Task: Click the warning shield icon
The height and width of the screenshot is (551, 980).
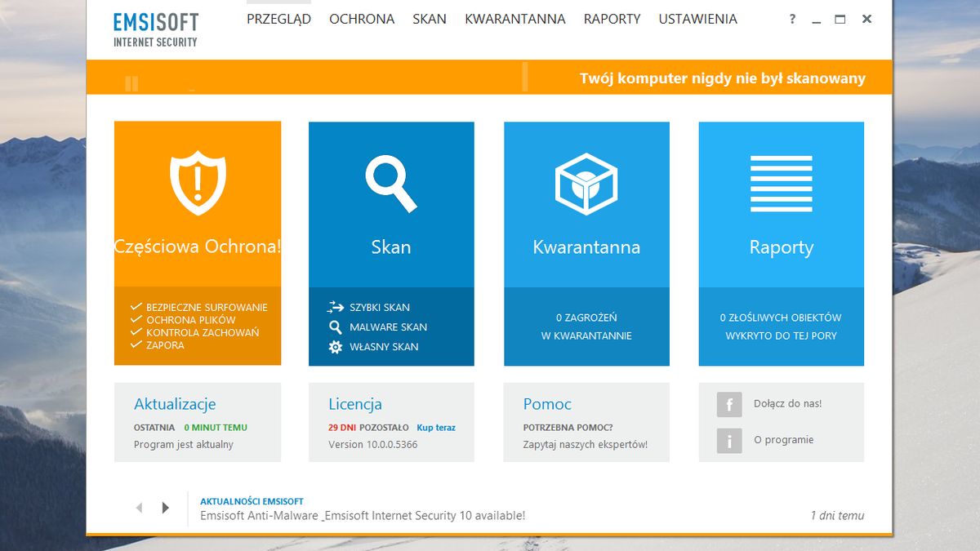Action: (x=198, y=183)
